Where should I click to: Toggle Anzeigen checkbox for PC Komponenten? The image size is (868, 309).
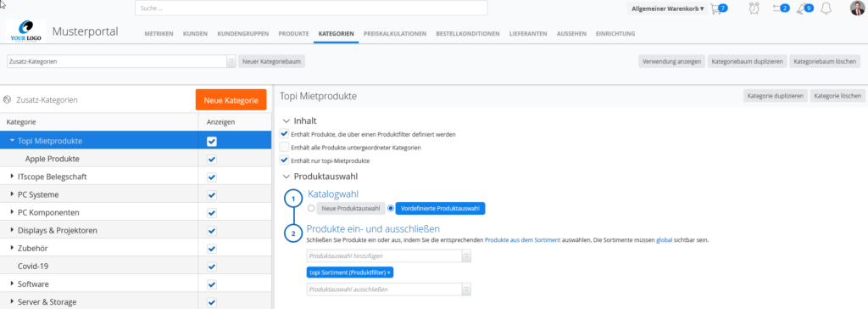[x=211, y=213]
